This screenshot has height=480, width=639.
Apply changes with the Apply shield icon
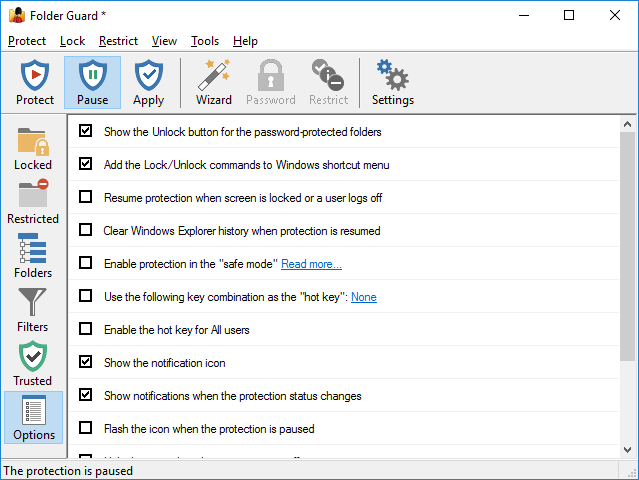(x=149, y=82)
